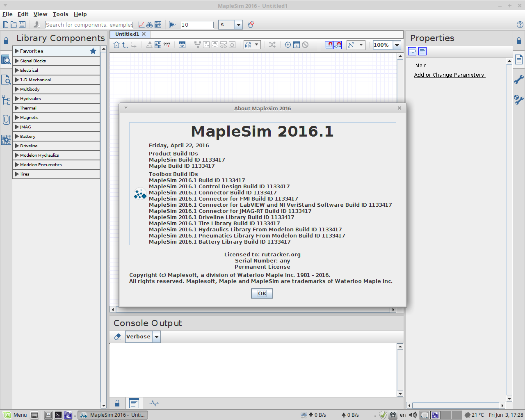Click OK in About dialog
The height and width of the screenshot is (420, 525).
(x=262, y=293)
